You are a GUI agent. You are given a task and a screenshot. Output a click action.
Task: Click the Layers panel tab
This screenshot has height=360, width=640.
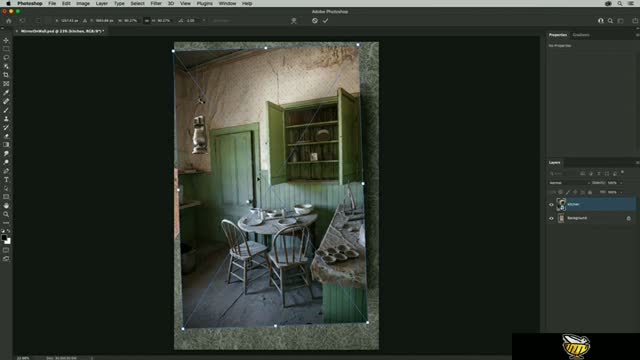pos(554,162)
